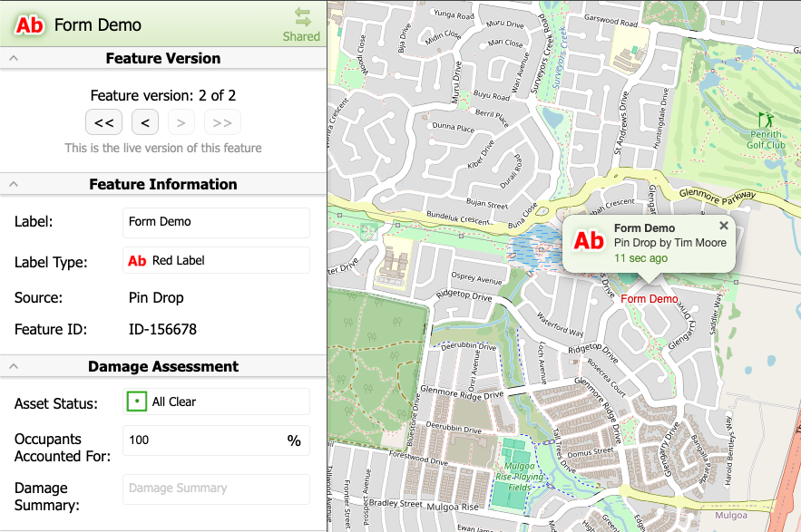Edit the Label text field

(x=216, y=222)
